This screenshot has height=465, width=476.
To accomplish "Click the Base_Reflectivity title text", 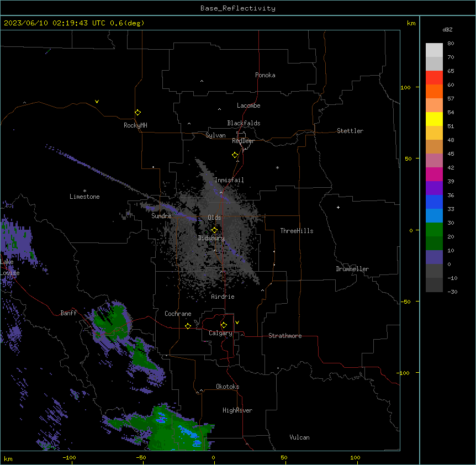I will [x=238, y=8].
